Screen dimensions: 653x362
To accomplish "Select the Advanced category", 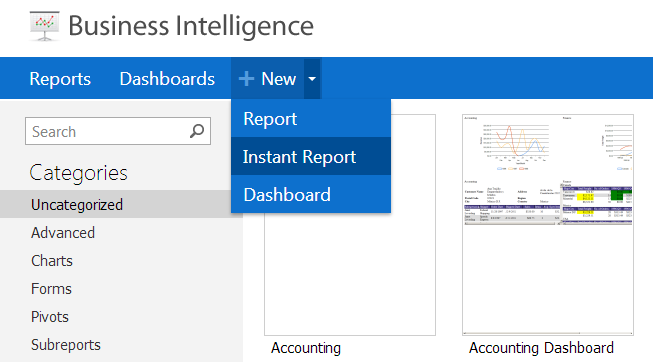I will (x=63, y=232).
